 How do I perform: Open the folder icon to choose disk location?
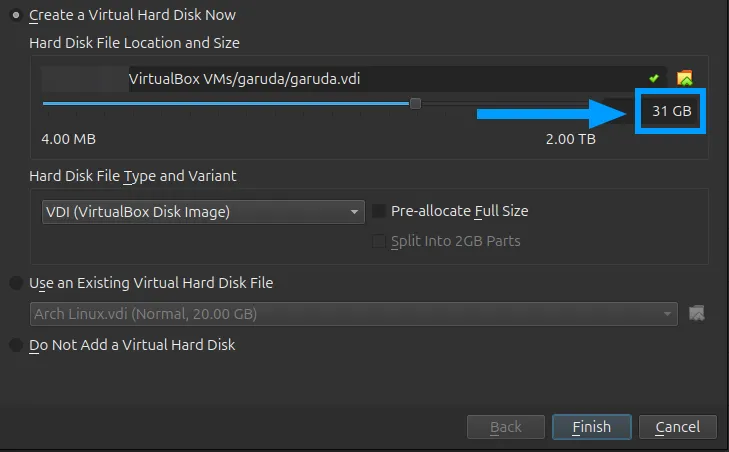pos(684,78)
